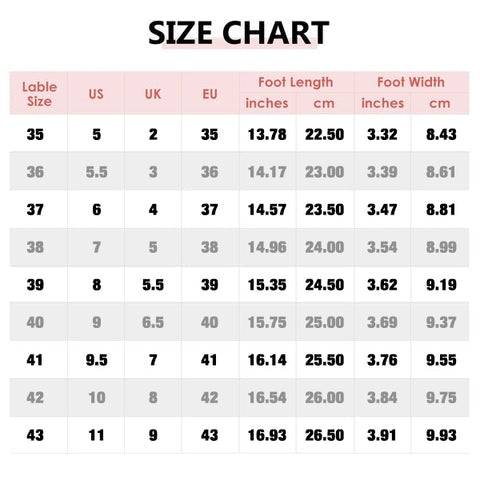Click the SIZE CHART title
The image size is (480, 480).
coord(239,33)
